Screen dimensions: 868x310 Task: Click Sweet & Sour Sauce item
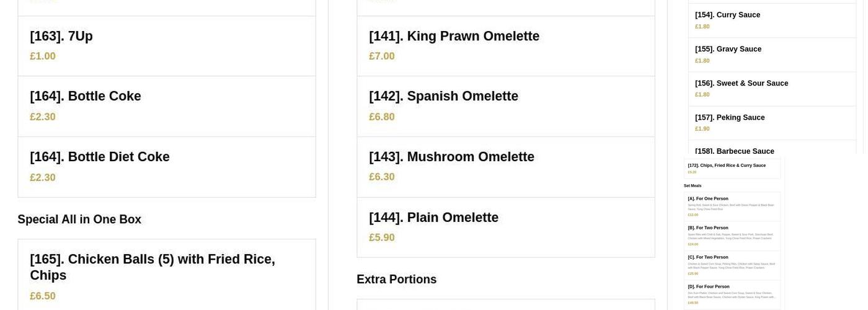point(742,83)
